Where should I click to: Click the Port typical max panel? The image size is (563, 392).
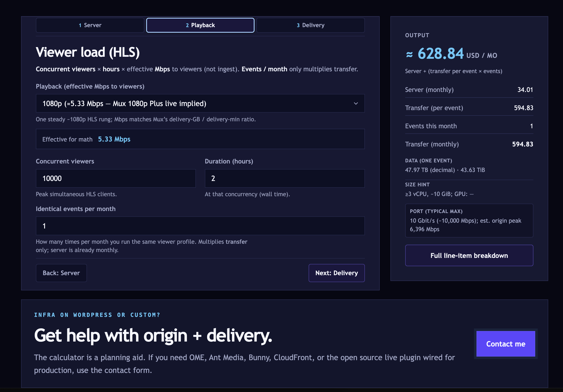[x=469, y=220]
